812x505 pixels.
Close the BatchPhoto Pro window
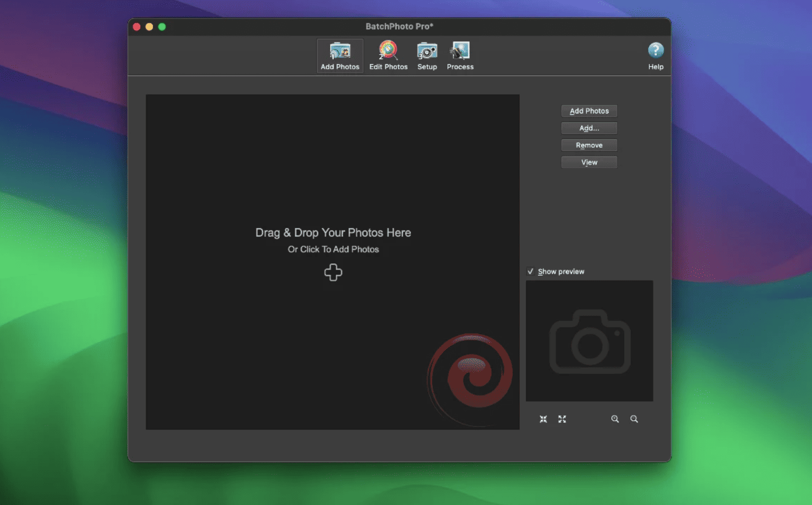[x=137, y=27]
